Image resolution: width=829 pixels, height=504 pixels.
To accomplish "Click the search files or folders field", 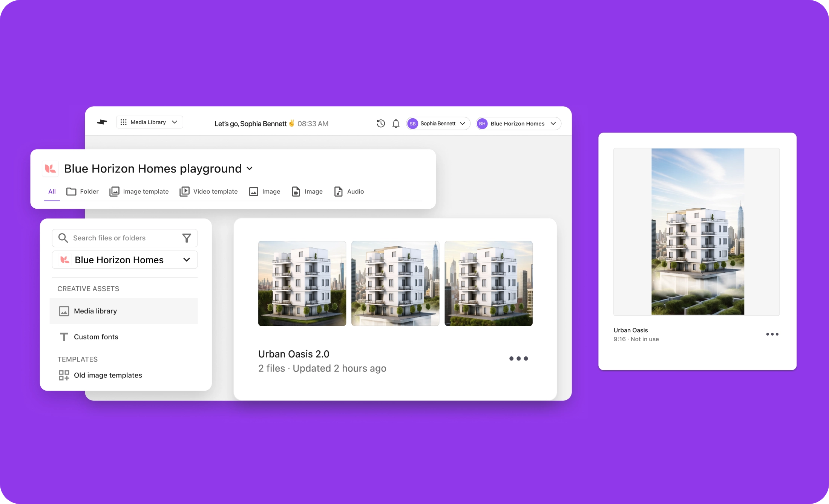I will tap(113, 238).
